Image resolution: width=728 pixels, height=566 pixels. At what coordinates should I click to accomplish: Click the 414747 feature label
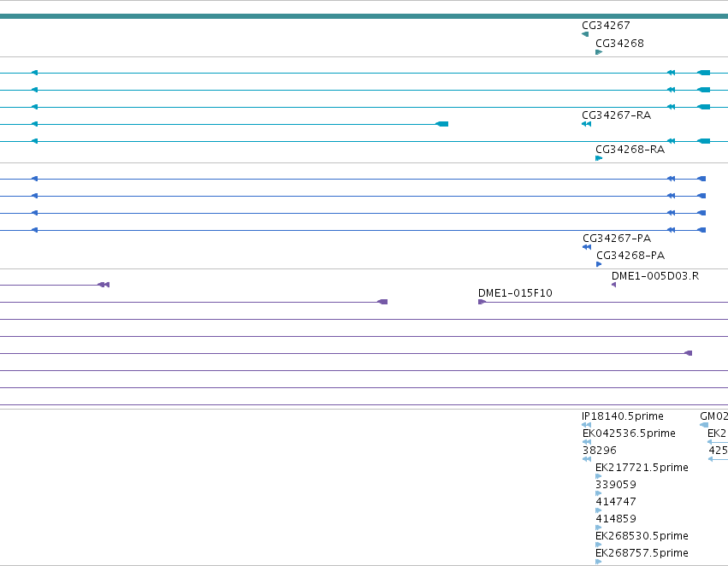coord(616,502)
